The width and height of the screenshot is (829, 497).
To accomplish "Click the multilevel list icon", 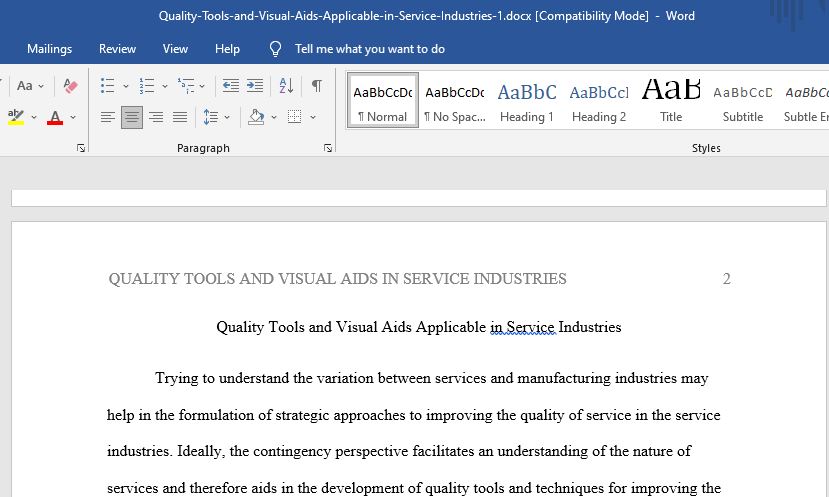I will 186,86.
